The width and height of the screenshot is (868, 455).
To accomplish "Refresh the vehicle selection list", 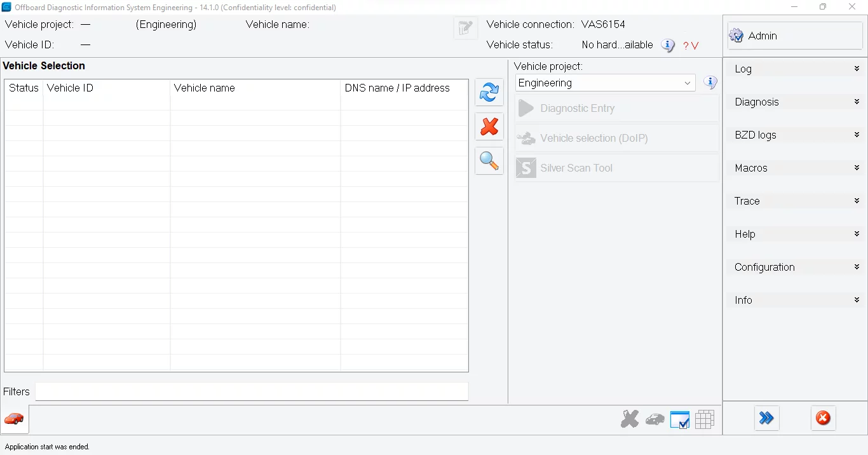I will 489,92.
